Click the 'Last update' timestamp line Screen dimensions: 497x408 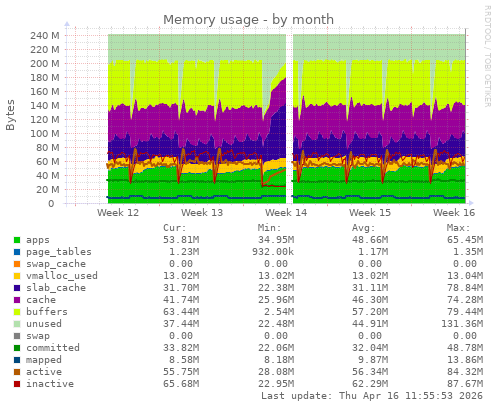372,396
